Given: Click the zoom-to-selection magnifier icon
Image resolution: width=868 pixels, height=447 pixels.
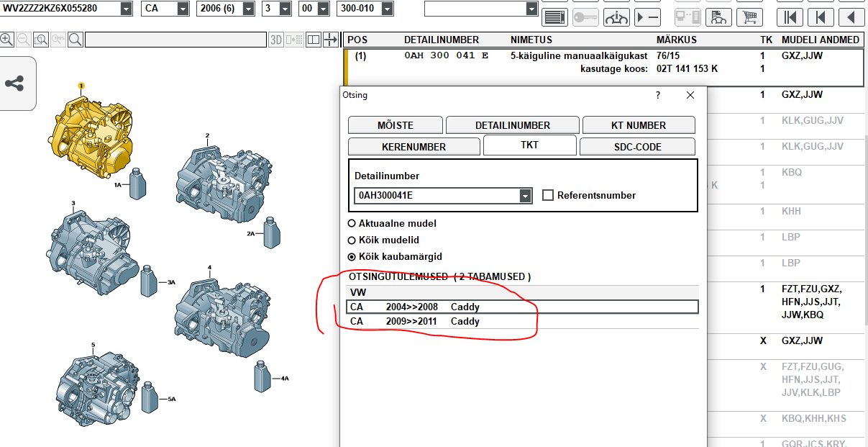Looking at the screenshot, I should point(41,40).
